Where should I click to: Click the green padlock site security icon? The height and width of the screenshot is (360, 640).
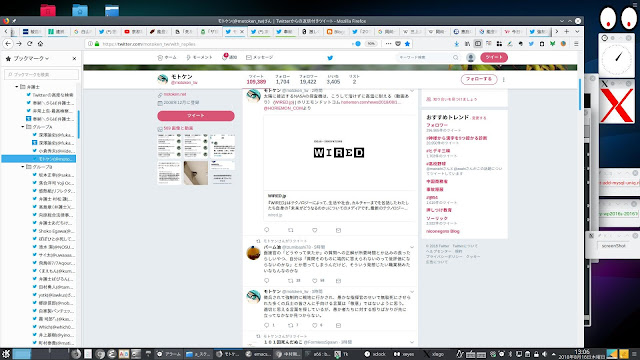pos(97,44)
